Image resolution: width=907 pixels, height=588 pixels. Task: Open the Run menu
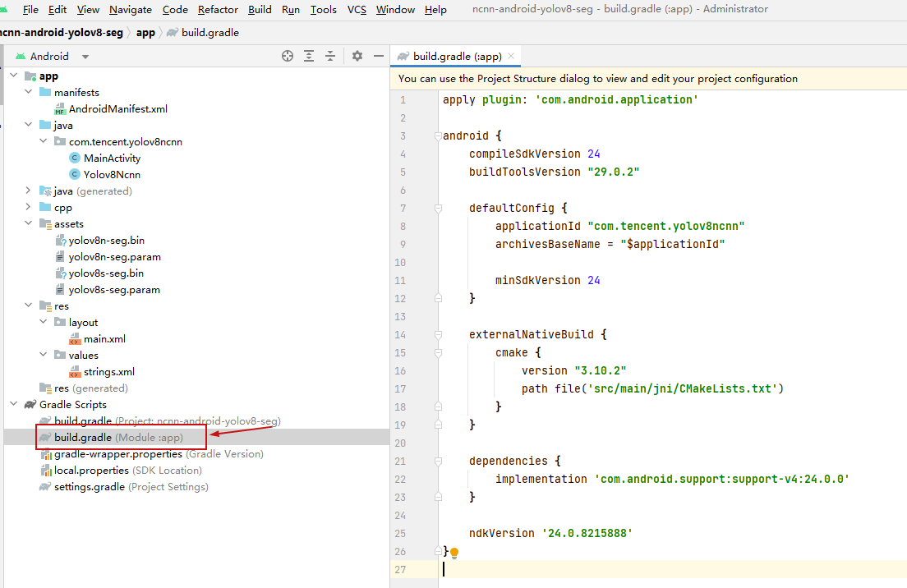pos(291,9)
